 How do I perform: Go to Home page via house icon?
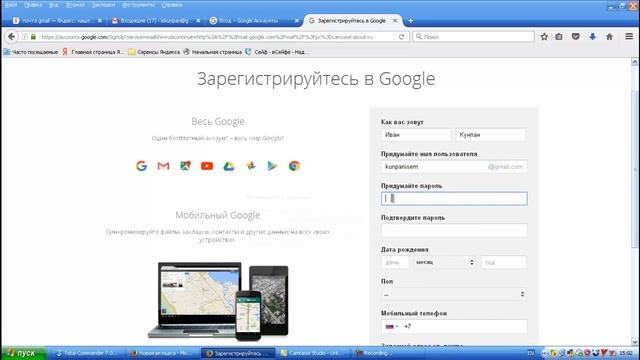[x=609, y=37]
